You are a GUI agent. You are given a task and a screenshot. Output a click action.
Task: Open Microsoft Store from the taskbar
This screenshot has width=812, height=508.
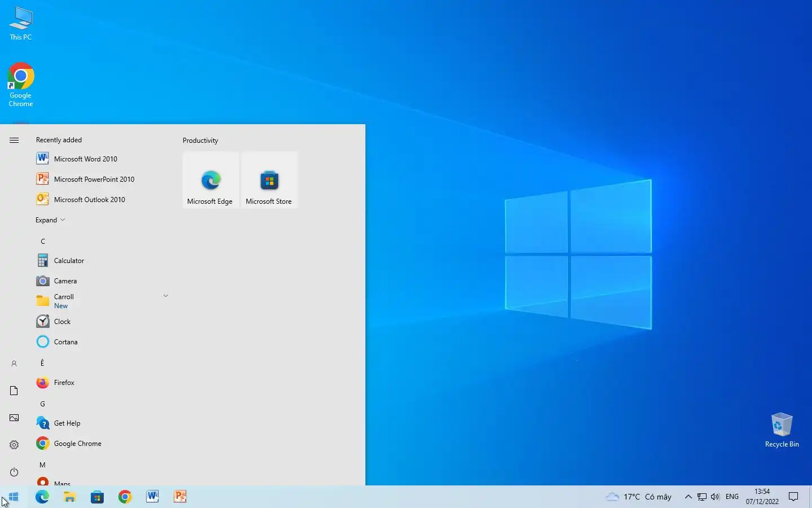[x=98, y=497]
